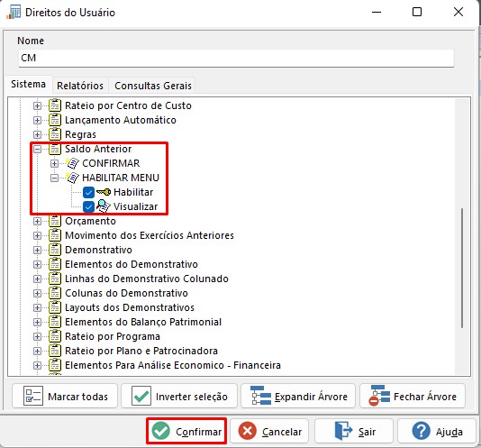Collapse the Saldo Anterior node

tap(37, 149)
